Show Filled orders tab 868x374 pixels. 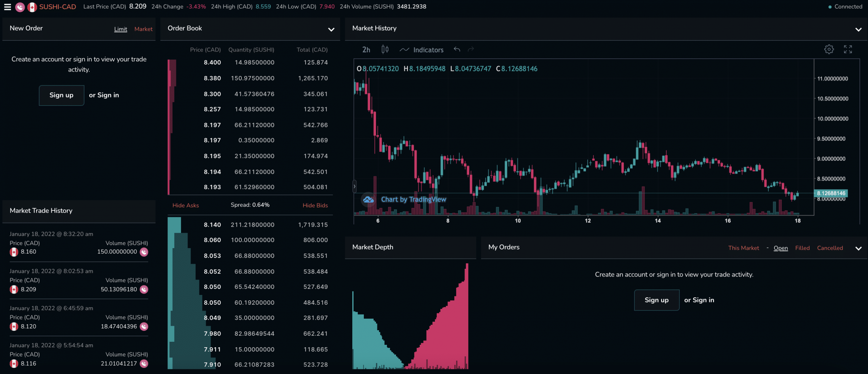point(802,248)
